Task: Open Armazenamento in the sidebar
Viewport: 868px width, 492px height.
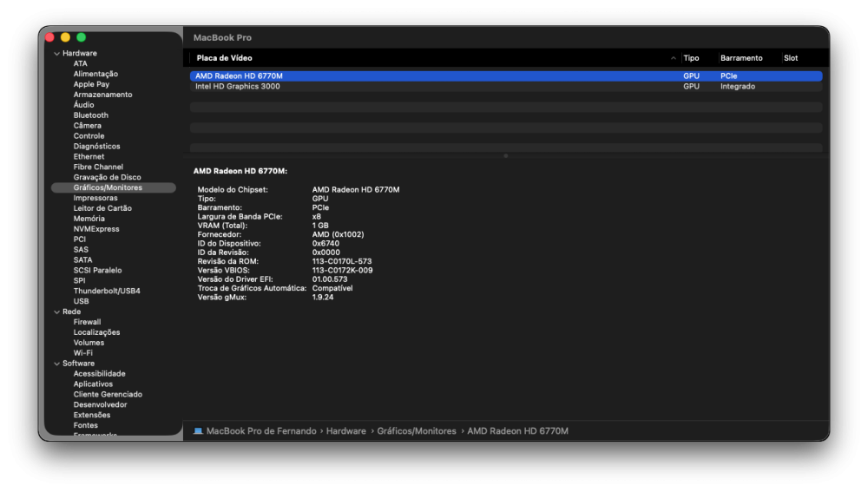Action: coord(103,95)
